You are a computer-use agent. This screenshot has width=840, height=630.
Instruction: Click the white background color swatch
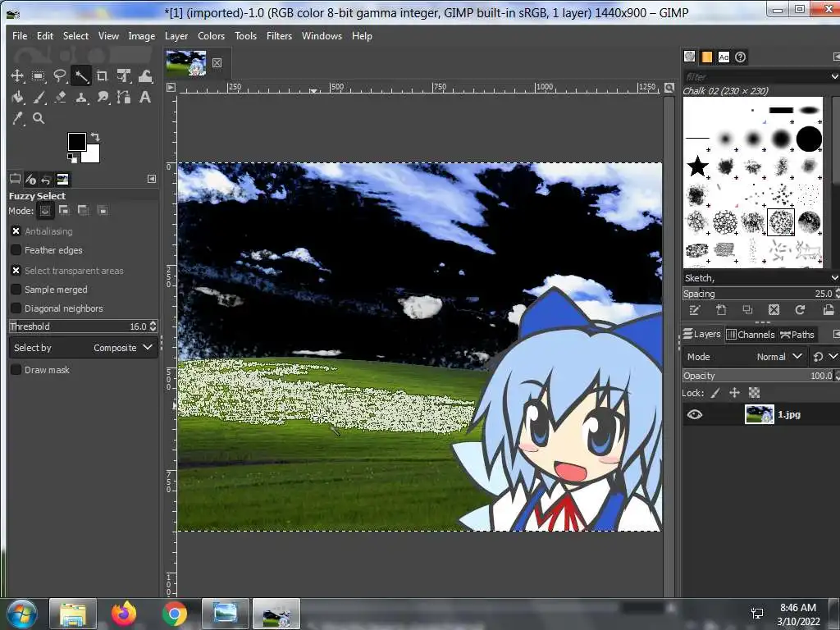92,155
